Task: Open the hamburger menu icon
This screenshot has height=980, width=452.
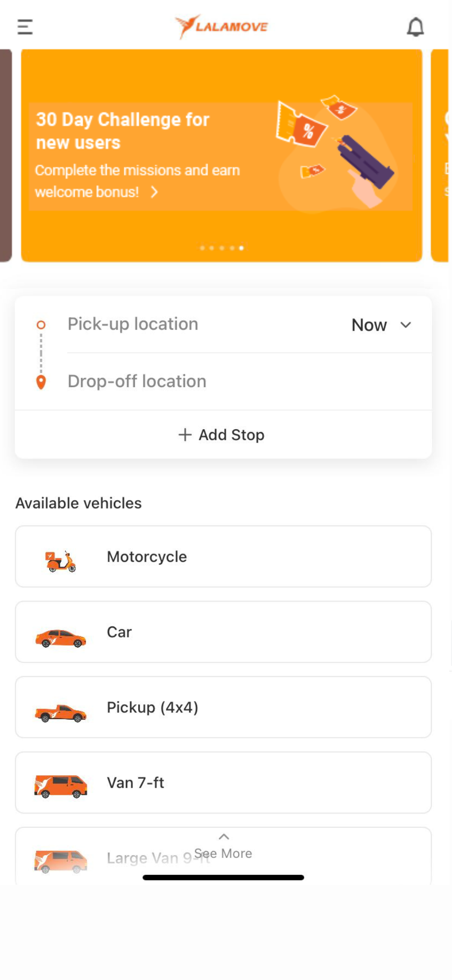Action: [25, 27]
